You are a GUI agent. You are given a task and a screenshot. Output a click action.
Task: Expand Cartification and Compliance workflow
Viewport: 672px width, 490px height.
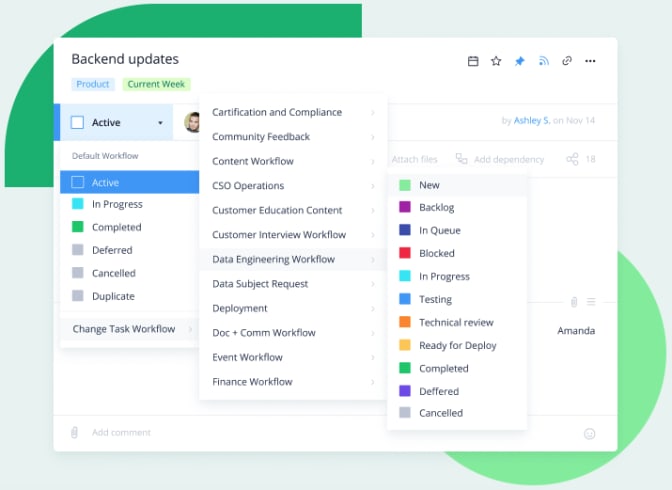pyautogui.click(x=293, y=112)
